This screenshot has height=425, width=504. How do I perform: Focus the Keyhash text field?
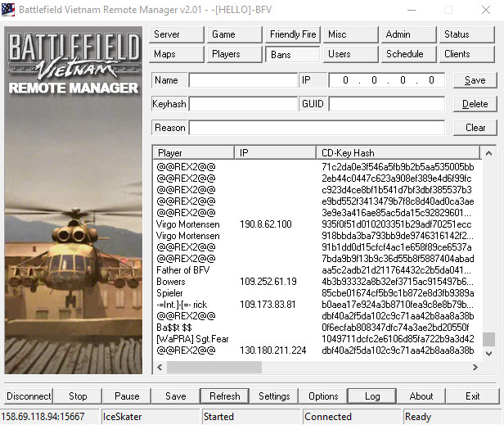click(243, 104)
